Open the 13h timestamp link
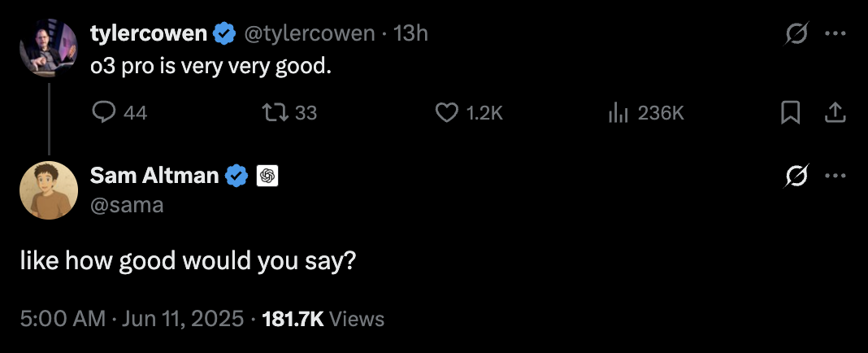The width and height of the screenshot is (868, 353). [x=410, y=34]
